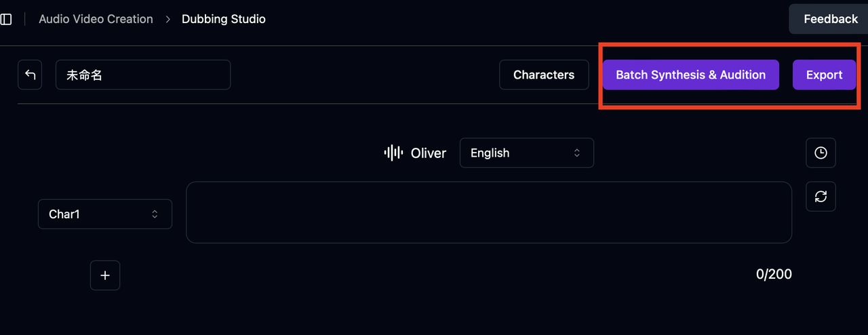
Task: Add a new dialogue line with plus
Action: (105, 275)
